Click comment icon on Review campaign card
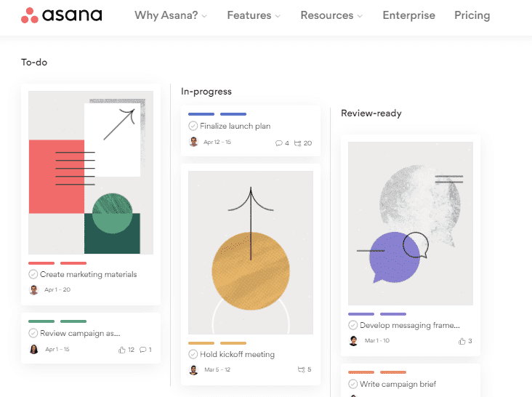Screen dimensions: 532x397 coord(143,350)
